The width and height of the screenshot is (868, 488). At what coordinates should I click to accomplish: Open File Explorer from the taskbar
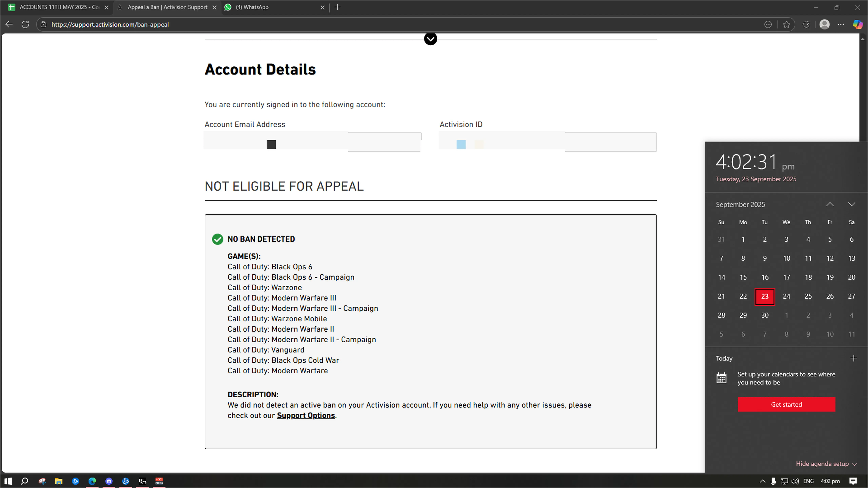tap(59, 481)
